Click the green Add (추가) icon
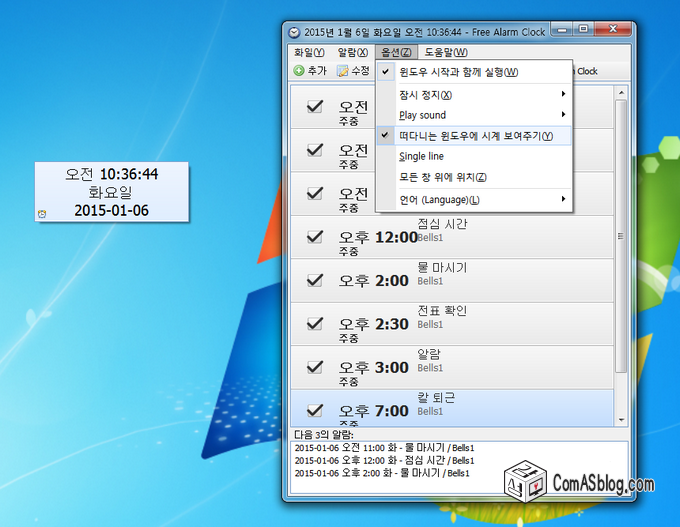 click(x=299, y=71)
